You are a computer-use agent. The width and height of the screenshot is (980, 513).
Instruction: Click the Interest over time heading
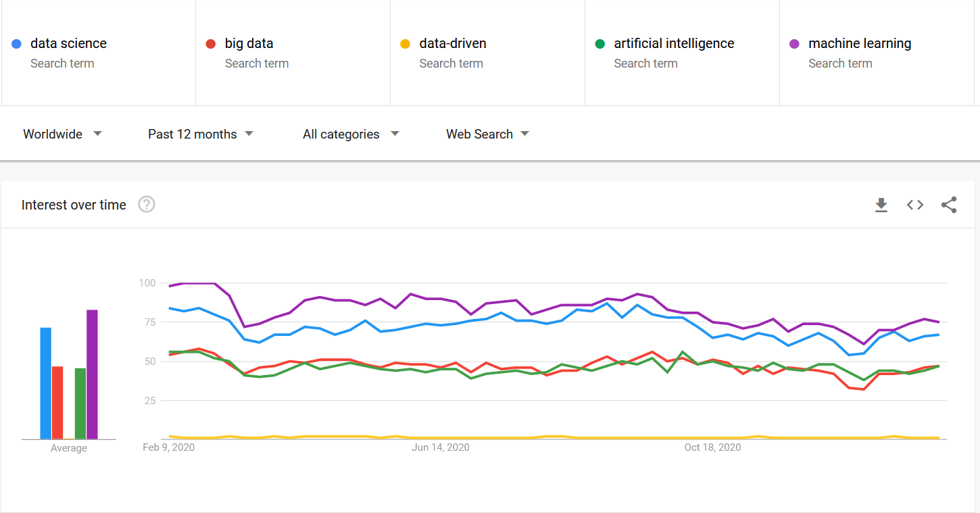point(74,204)
